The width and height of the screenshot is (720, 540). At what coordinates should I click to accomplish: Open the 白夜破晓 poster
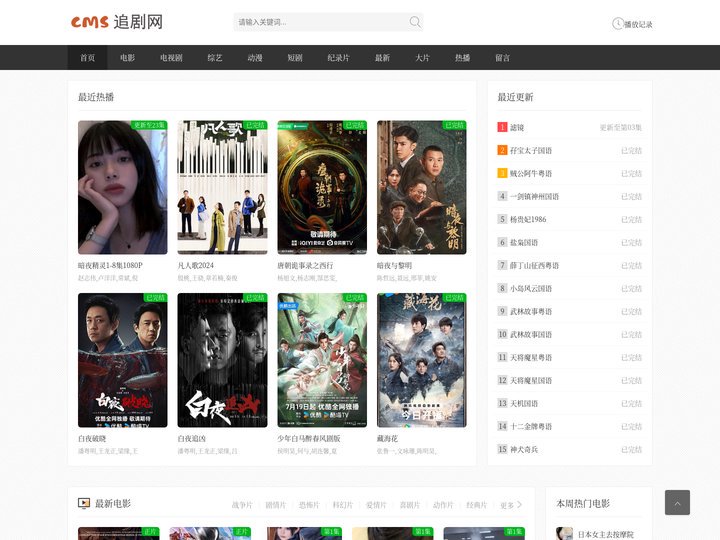coord(123,360)
